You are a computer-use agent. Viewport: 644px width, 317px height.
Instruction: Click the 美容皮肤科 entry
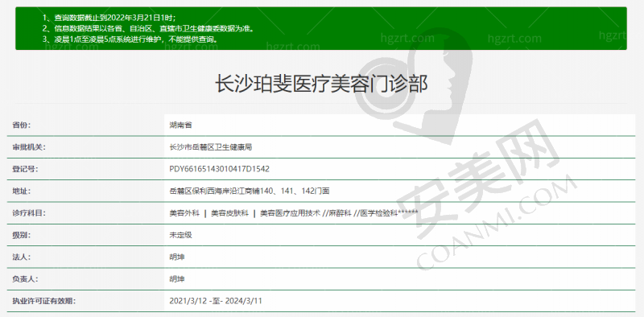pyautogui.click(x=229, y=213)
